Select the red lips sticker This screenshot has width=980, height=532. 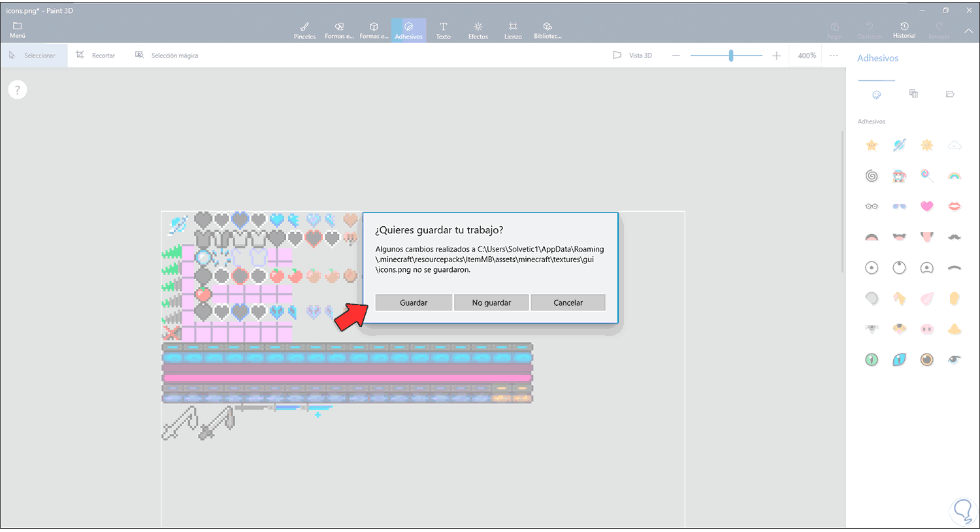[x=955, y=207]
